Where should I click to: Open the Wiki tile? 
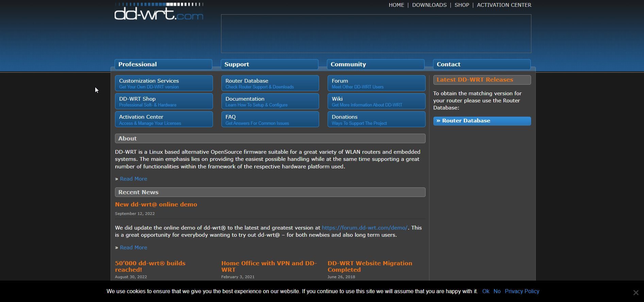pyautogui.click(x=376, y=101)
